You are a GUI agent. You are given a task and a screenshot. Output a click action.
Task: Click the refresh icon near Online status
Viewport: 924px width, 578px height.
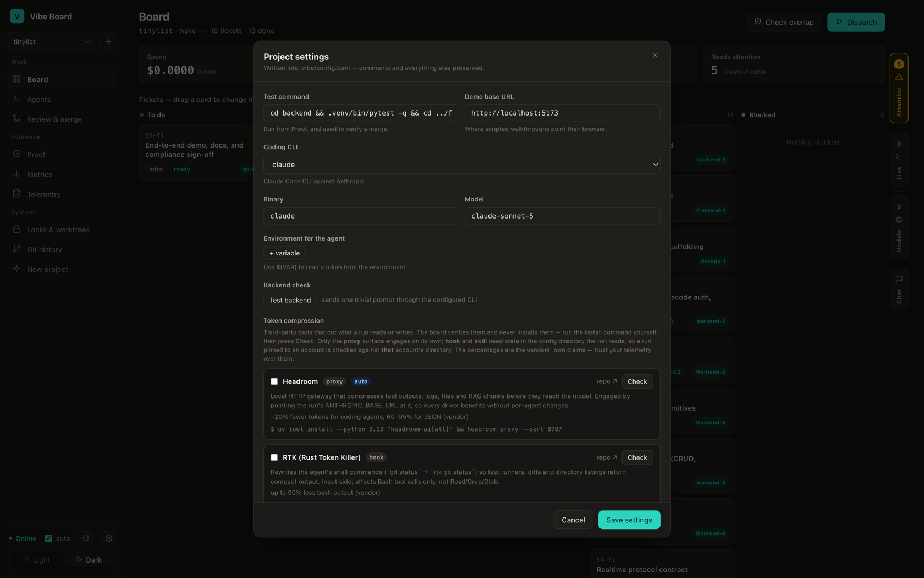pyautogui.click(x=86, y=538)
